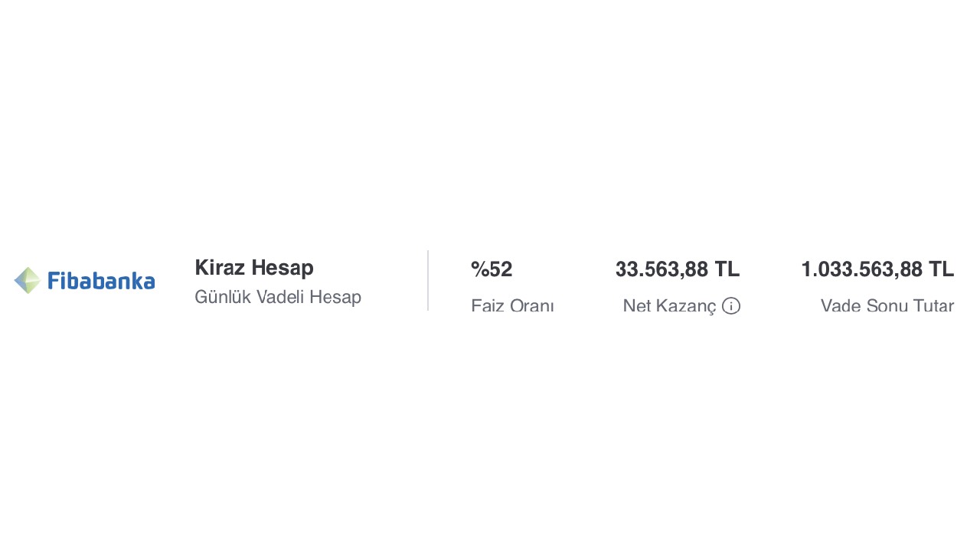Click the Net Kazanç label text
This screenshot has width=980, height=551.
669,306
